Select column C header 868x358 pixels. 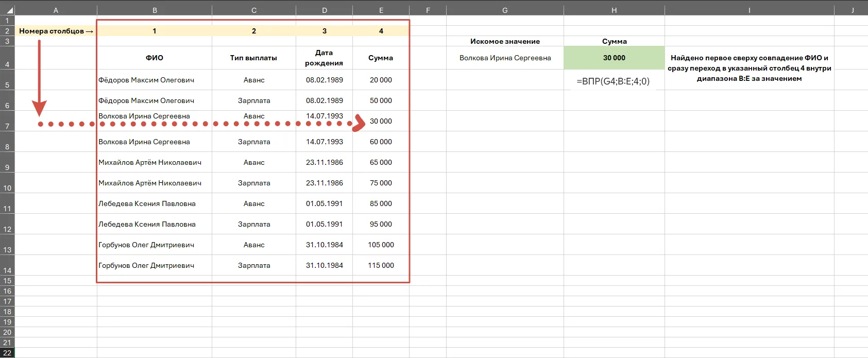coord(254,10)
